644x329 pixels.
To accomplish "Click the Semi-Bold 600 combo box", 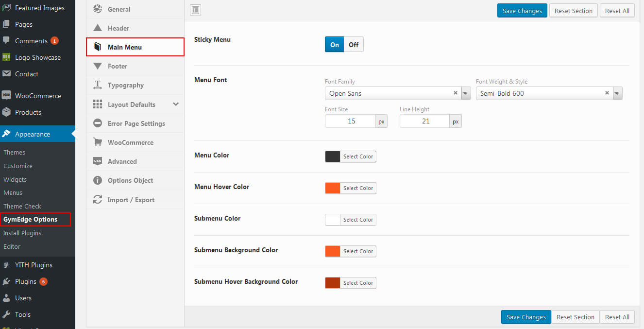I will 549,93.
